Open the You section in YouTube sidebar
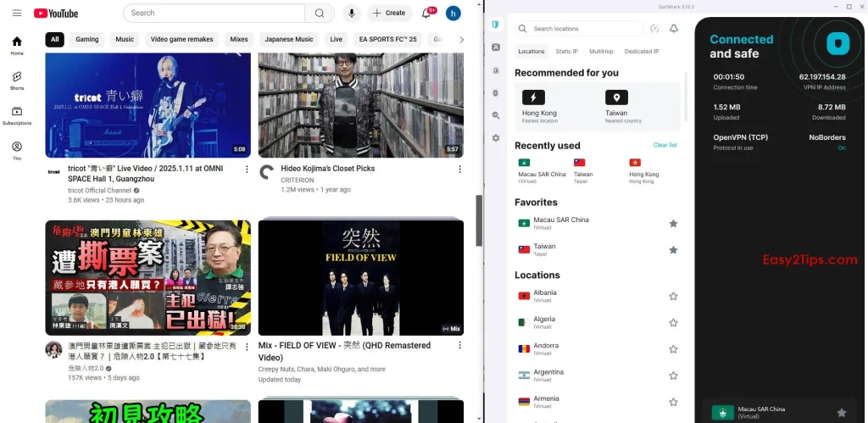This screenshot has height=423, width=868. click(17, 150)
